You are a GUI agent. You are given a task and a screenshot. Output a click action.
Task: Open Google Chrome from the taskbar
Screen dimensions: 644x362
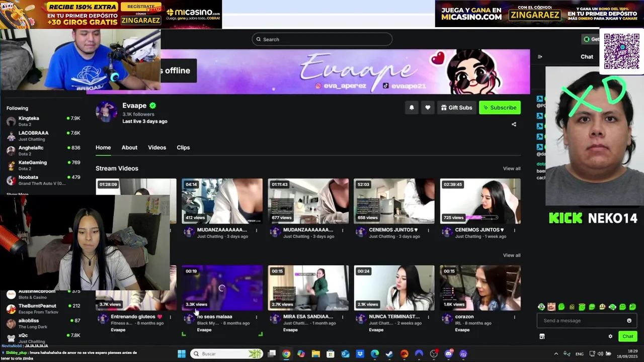pos(286,354)
